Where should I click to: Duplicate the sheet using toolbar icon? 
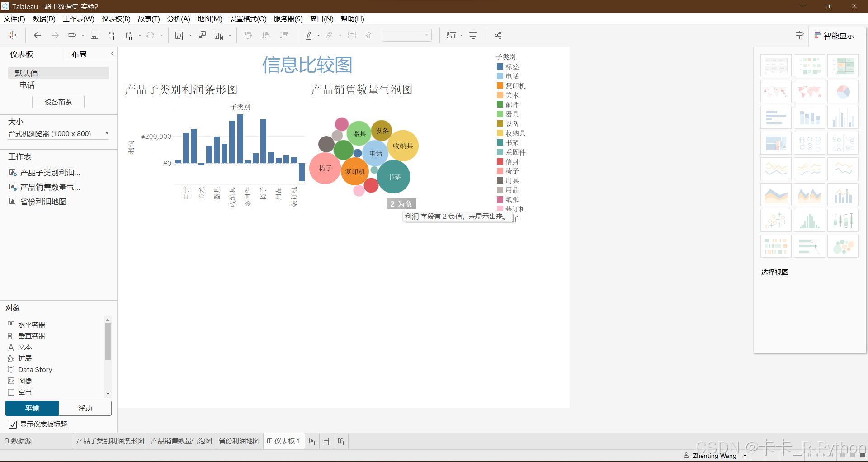pos(202,35)
